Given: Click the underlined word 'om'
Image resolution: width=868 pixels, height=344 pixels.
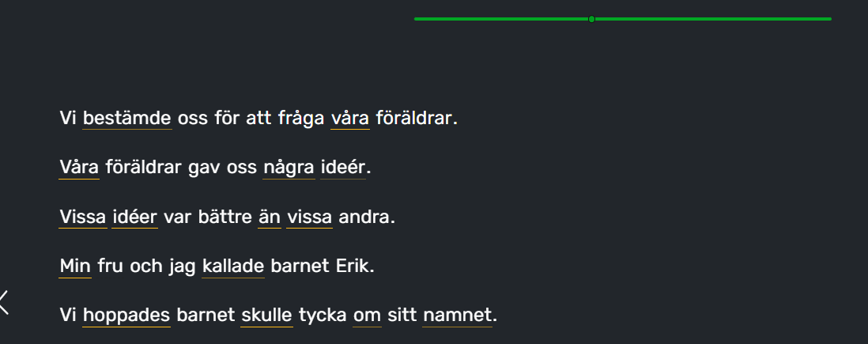Looking at the screenshot, I should 367,316.
